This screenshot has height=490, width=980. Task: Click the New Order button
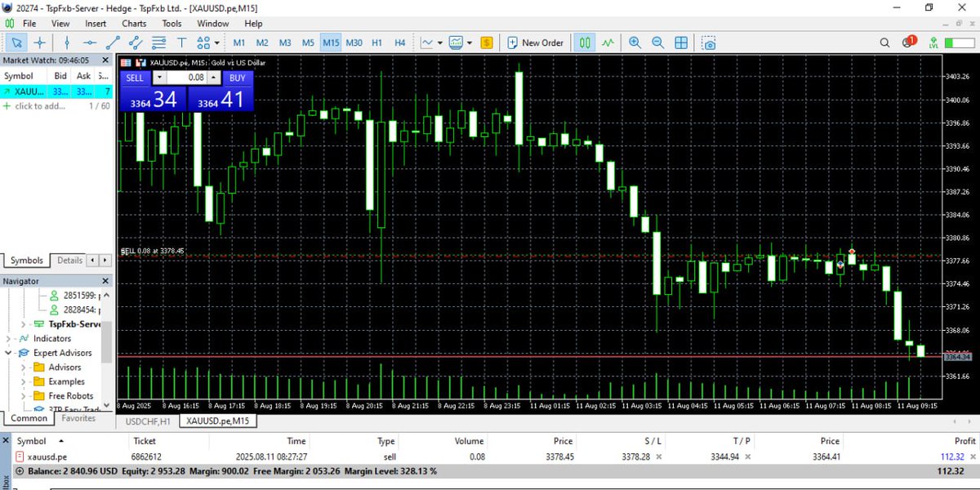pyautogui.click(x=535, y=42)
